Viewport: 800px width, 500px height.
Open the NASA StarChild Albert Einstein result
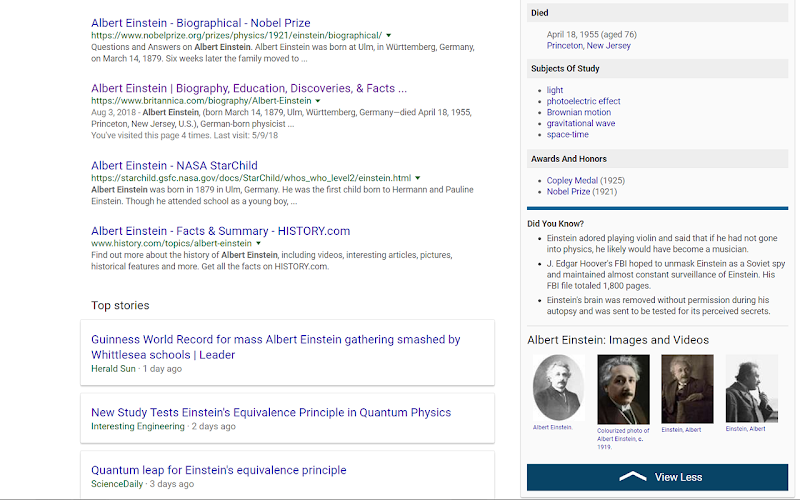tap(174, 166)
